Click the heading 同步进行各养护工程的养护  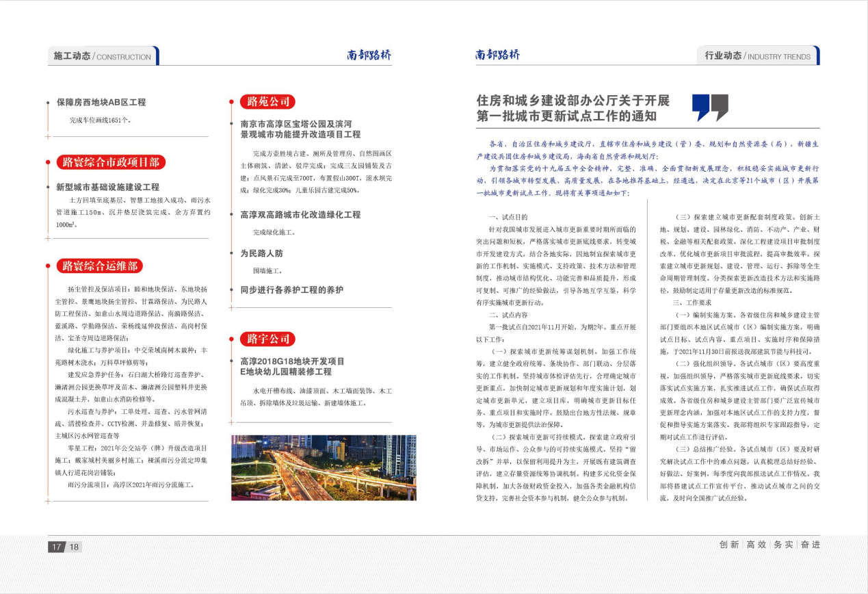click(291, 289)
